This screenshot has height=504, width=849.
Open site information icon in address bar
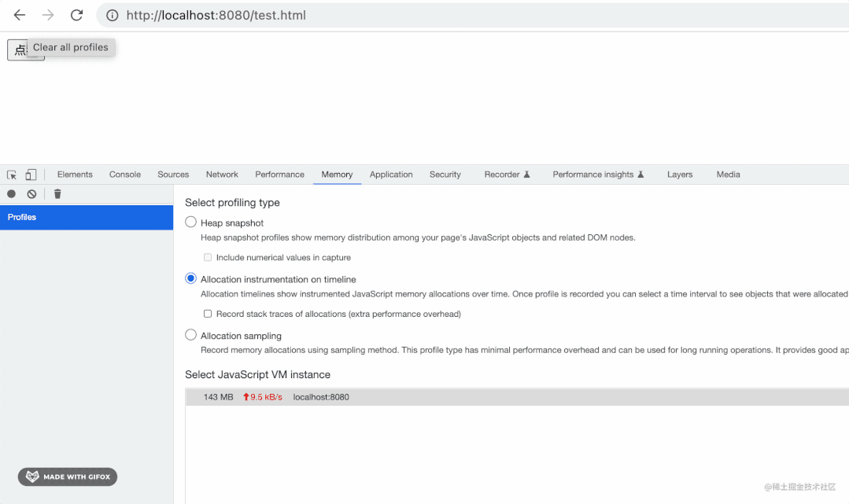(112, 15)
